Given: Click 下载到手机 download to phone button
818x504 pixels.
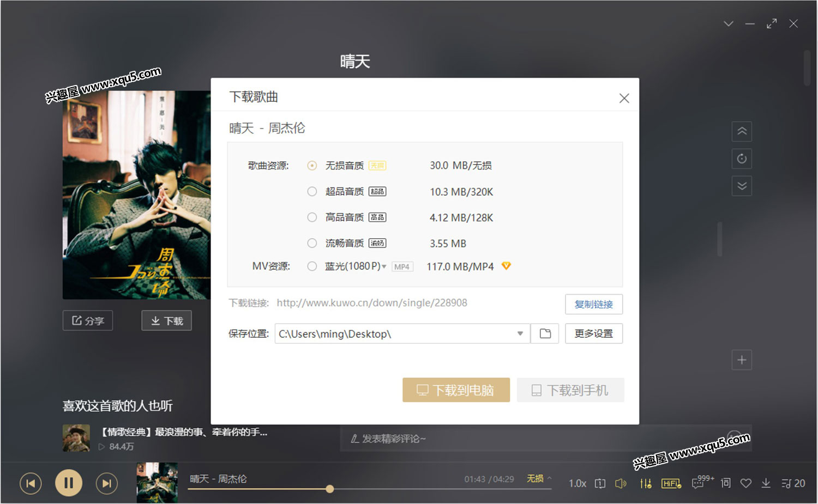Looking at the screenshot, I should tap(570, 390).
